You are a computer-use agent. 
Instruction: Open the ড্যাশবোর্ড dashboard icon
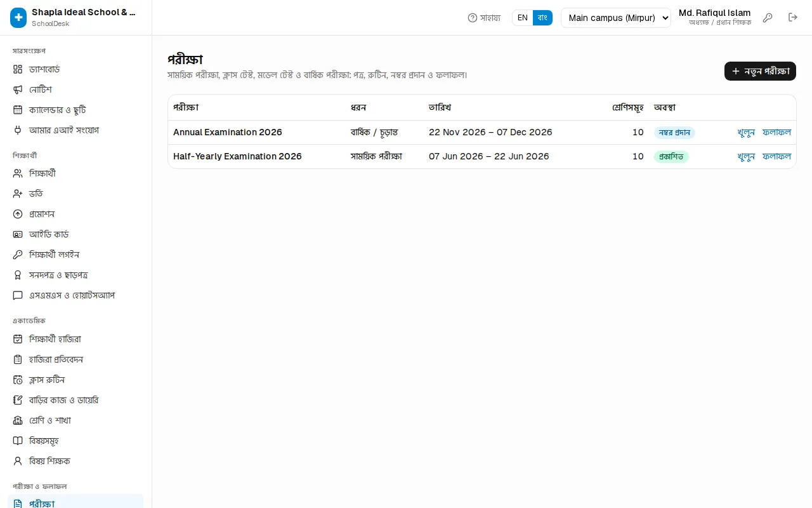click(18, 69)
